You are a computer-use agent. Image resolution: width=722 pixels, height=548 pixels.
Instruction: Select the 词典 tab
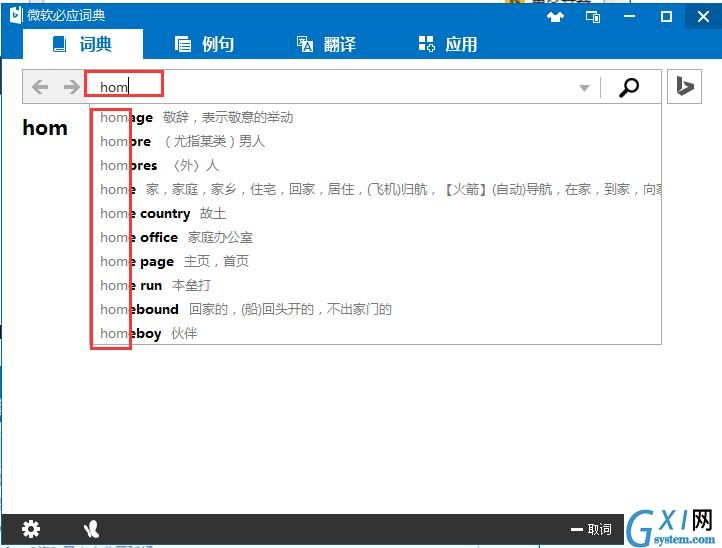[x=83, y=44]
